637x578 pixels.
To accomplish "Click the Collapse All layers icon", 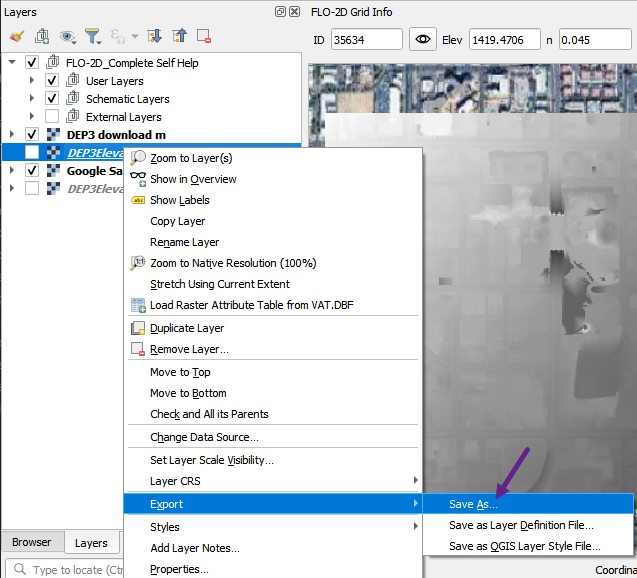I will click(179, 37).
